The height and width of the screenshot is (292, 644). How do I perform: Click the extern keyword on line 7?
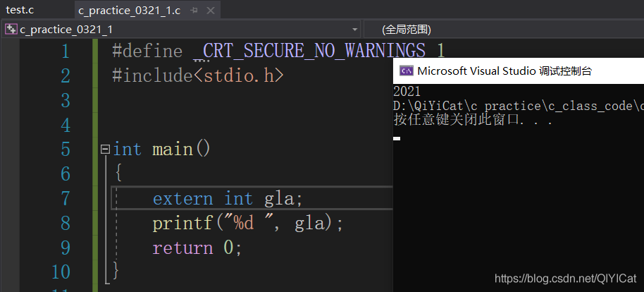click(x=182, y=199)
